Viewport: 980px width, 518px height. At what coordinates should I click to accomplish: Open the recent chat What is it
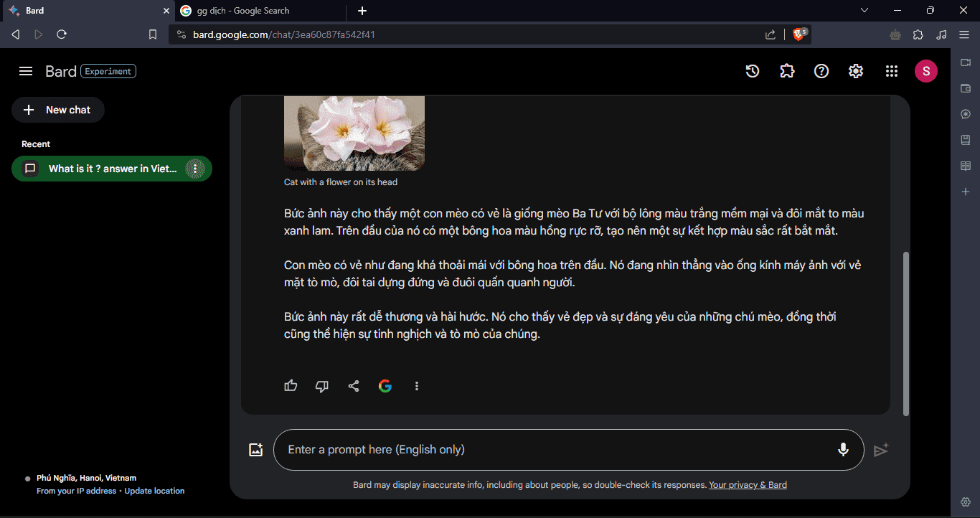pos(112,169)
